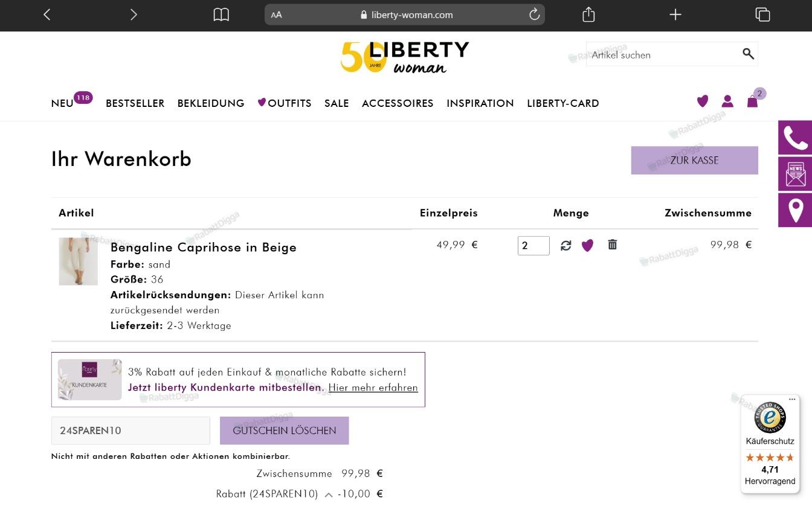Screen dimensions: 812x509
Task: Click the store locator pin icon
Action: (x=795, y=210)
